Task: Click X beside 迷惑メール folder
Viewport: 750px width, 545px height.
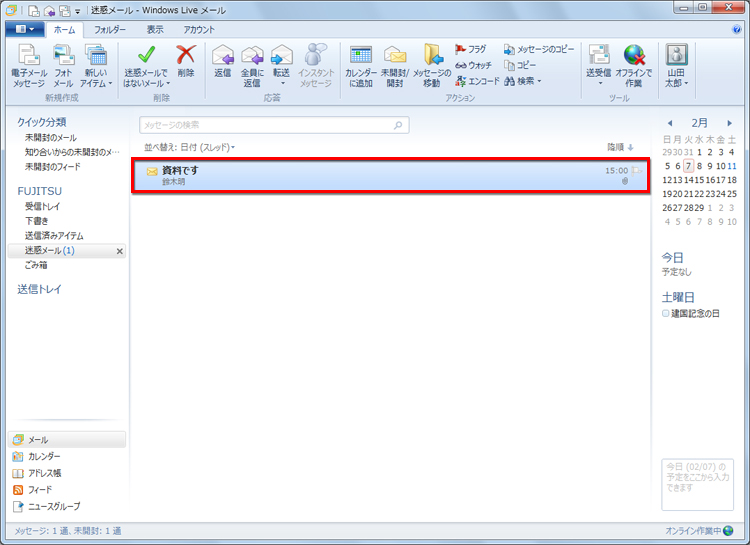Action: point(120,251)
